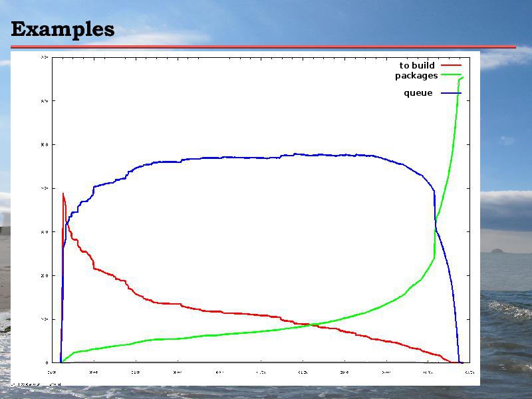Click the topmost y-axis tick label
Viewport: 532px width, 399px height.
click(x=45, y=57)
